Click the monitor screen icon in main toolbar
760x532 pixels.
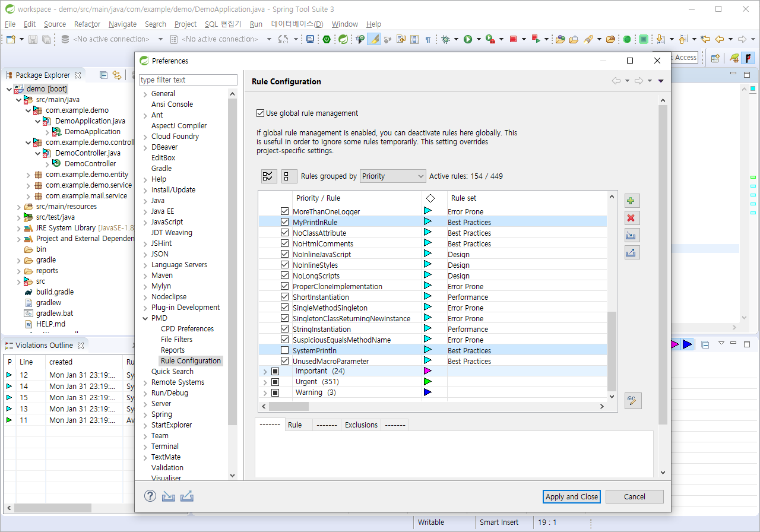tap(310, 39)
